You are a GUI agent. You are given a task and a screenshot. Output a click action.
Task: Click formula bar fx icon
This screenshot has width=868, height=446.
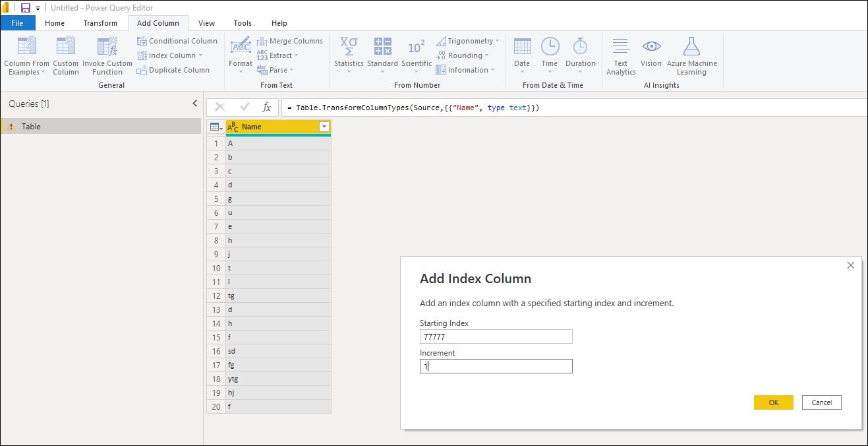coord(266,107)
